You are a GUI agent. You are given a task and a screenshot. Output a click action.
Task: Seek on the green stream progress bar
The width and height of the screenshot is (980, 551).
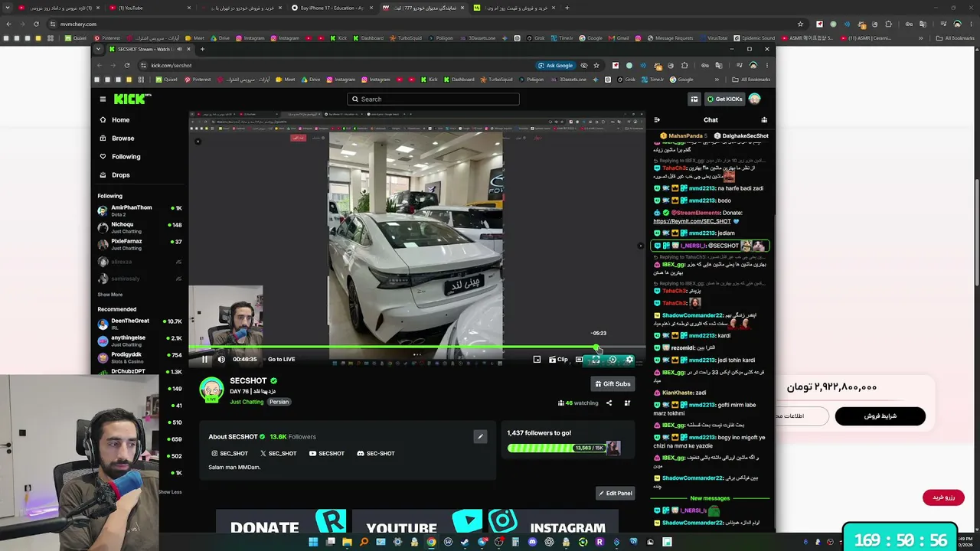417,348
